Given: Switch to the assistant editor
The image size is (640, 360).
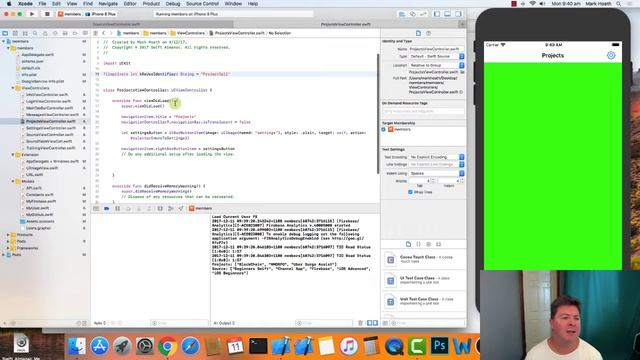Looking at the screenshot, I should [413, 14].
